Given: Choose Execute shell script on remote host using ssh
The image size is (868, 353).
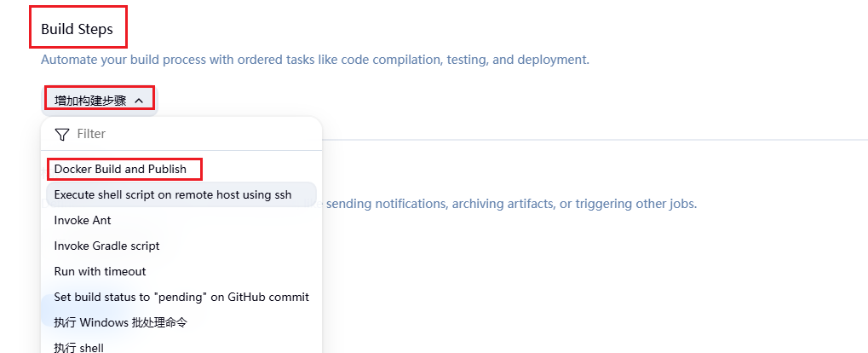Looking at the screenshot, I should 181,194.
